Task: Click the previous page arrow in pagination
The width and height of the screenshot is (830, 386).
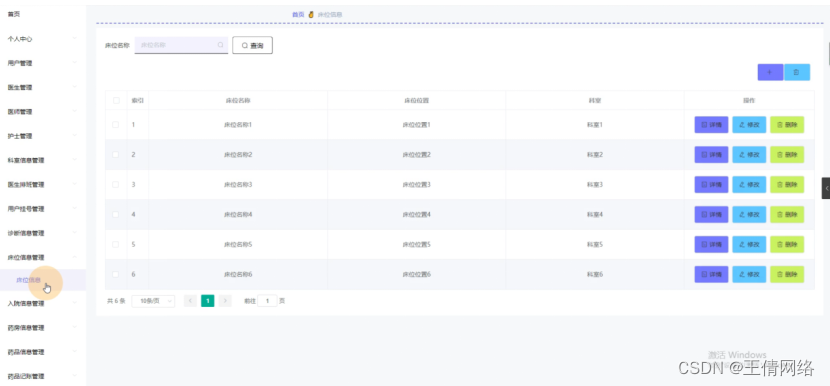Action: [190, 301]
